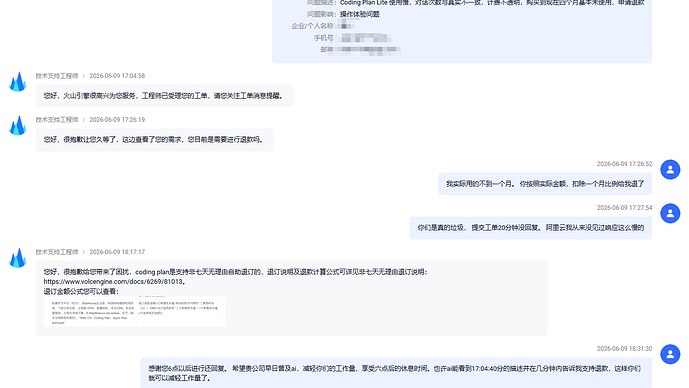Click the 'Coding Plan Lite' problem description text
This screenshot has width=689, height=388.
tap(492, 3)
